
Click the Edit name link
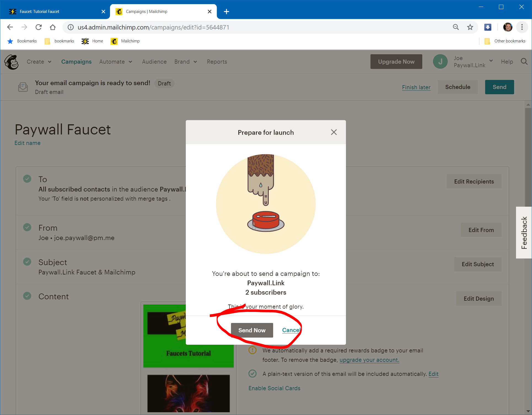pyautogui.click(x=28, y=143)
